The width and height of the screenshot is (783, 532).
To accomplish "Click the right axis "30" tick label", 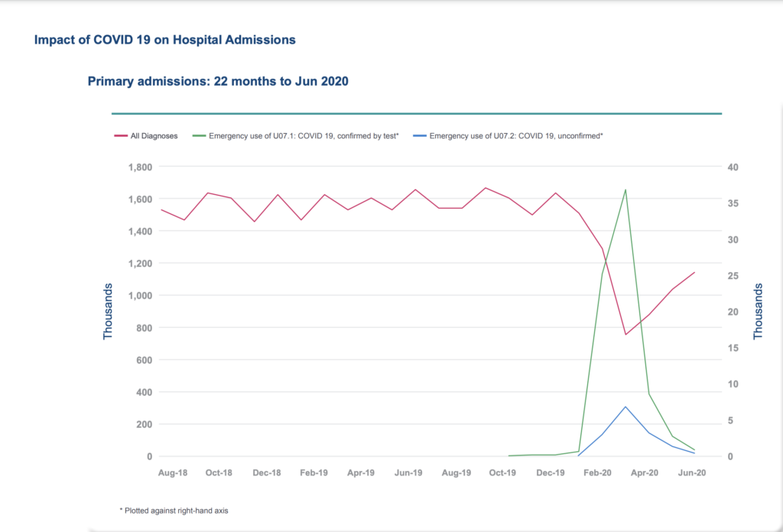I will [x=733, y=239].
